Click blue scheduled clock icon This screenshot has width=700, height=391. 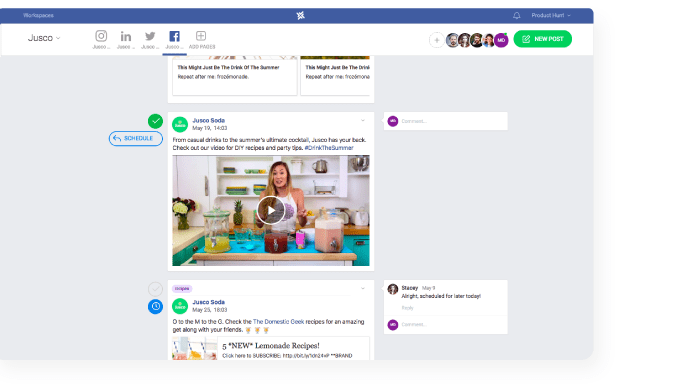pyautogui.click(x=155, y=307)
